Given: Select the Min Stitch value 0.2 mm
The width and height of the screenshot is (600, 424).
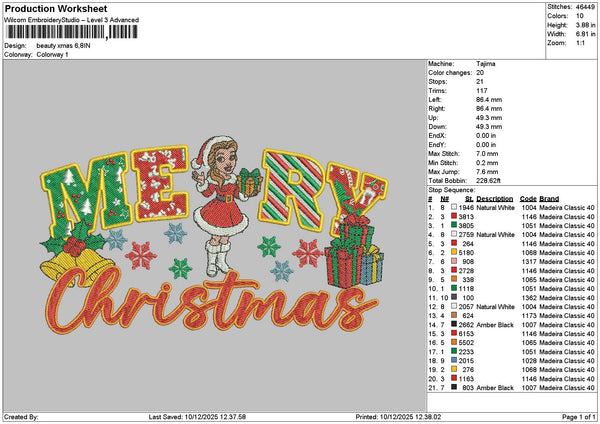Looking at the screenshot, I should [487, 163].
